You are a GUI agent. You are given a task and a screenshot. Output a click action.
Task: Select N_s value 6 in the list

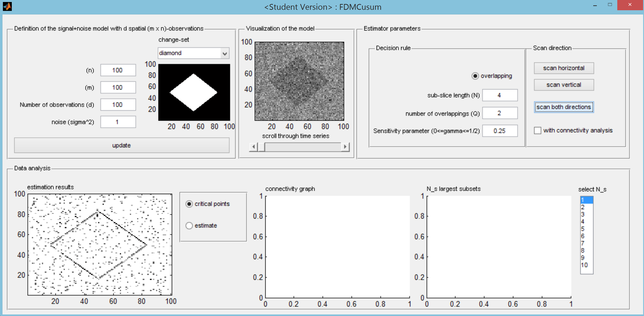click(x=587, y=236)
